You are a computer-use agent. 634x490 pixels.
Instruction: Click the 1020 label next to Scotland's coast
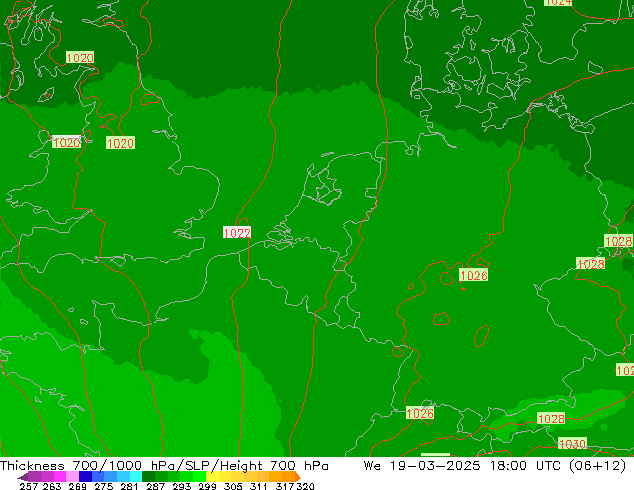tap(80, 57)
